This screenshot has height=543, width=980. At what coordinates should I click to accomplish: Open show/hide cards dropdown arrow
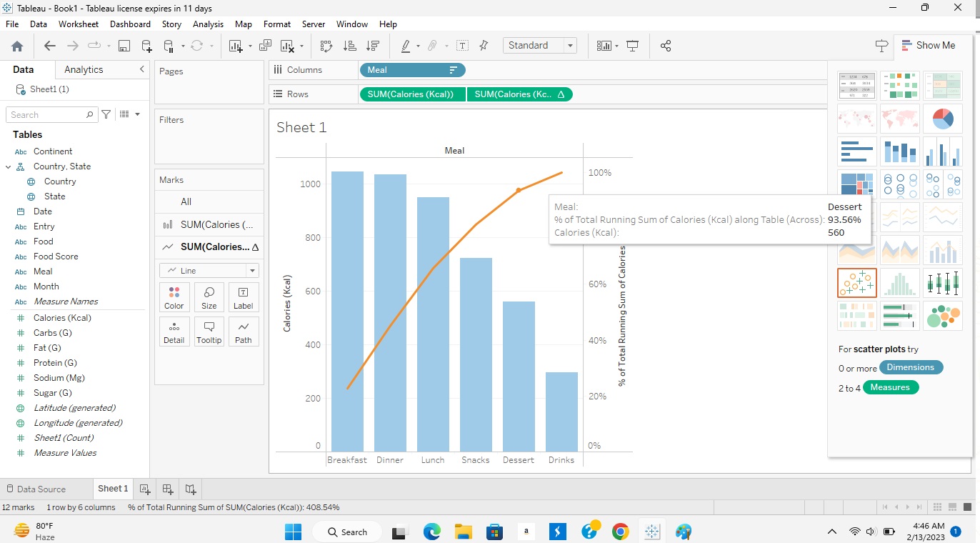coord(616,46)
